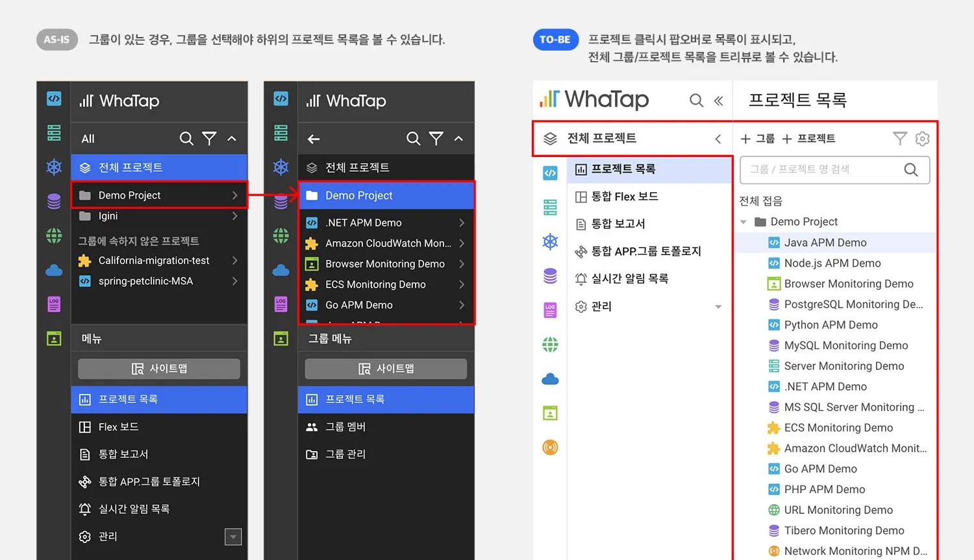974x560 pixels.
Task: Open Go APM Demo row in the AS-IS group panel
Action: point(386,305)
